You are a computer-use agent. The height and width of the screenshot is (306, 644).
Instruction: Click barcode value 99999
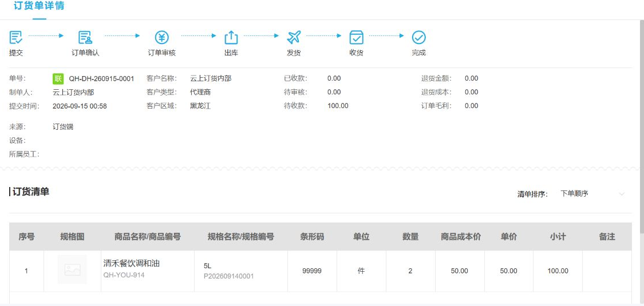pos(312,271)
